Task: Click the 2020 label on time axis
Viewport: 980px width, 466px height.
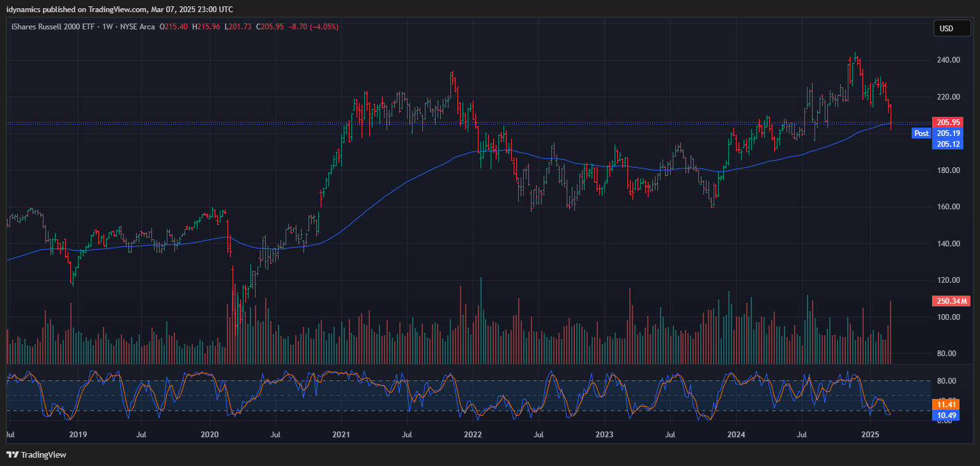Action: point(210,435)
